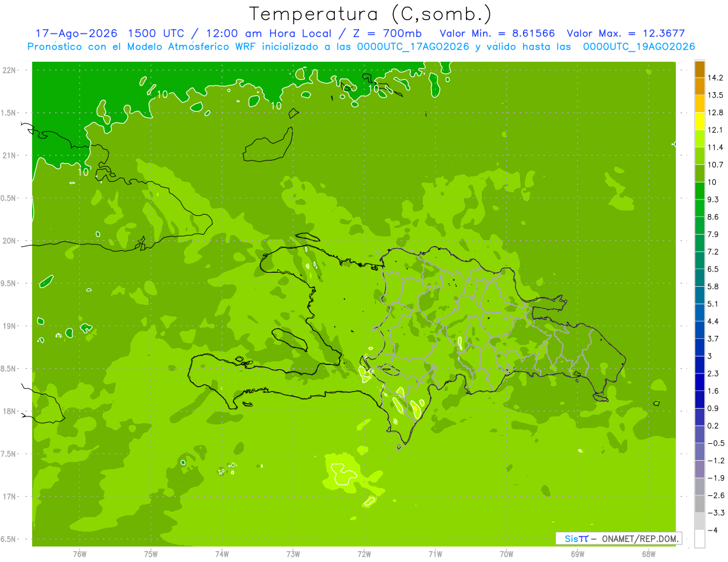Click the '-1.9' colorbar label

pyautogui.click(x=716, y=478)
